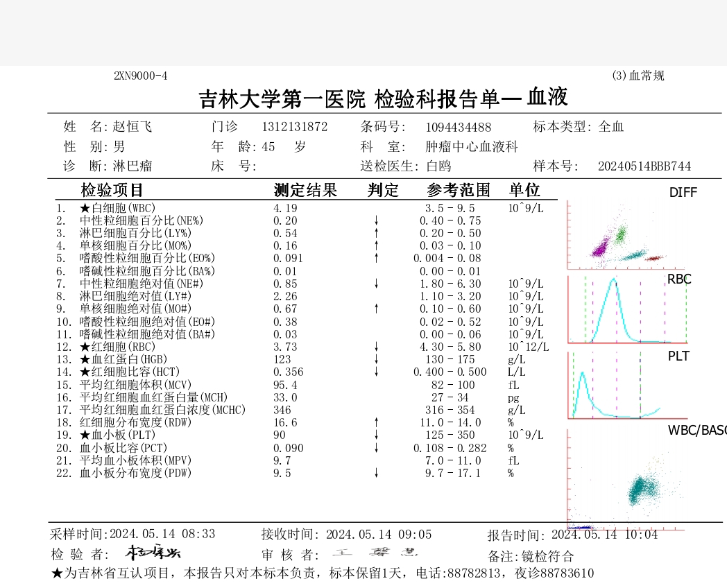This screenshot has height=588, width=727.
Task: Select the RDW result value 16.6
Action: point(285,422)
